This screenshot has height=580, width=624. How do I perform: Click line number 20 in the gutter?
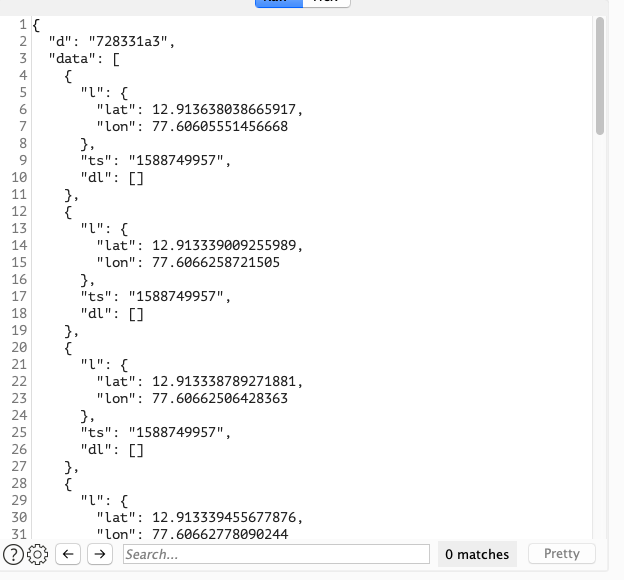click(18, 347)
